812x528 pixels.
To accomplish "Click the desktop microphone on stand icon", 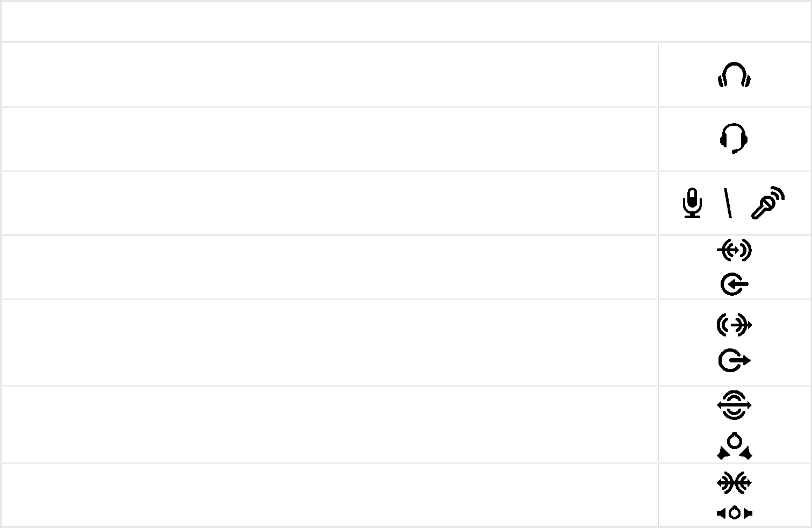I will click(692, 203).
